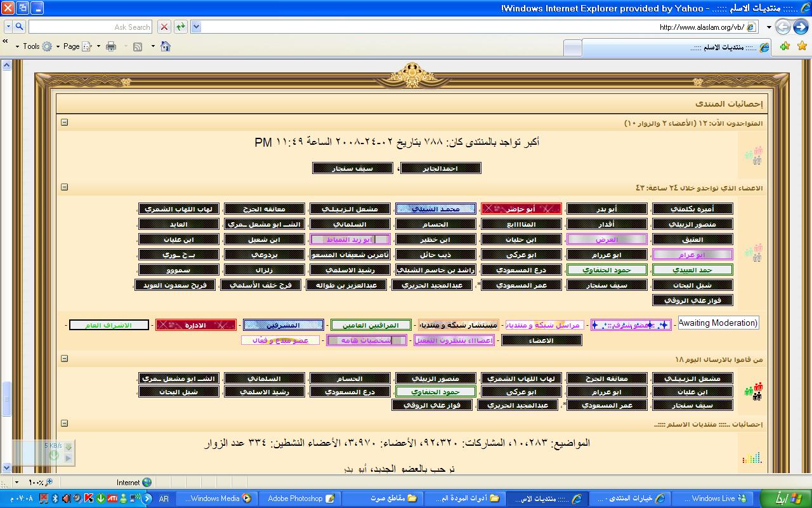812x508 pixels.
Task: Click the Home icon in the toolbar
Action: click(166, 46)
